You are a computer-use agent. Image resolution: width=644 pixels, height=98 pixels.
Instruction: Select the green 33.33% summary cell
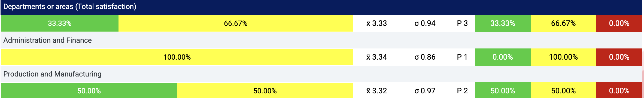pos(503,23)
